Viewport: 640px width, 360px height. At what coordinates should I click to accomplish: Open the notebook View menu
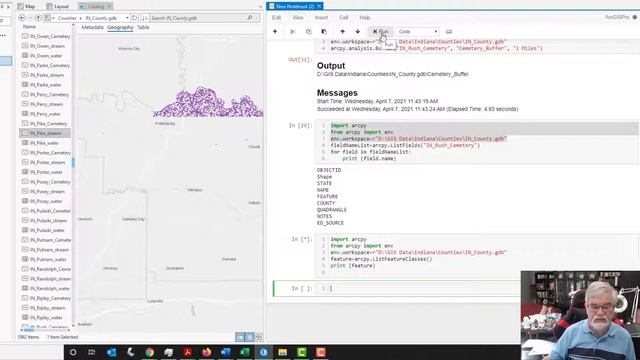click(x=298, y=18)
